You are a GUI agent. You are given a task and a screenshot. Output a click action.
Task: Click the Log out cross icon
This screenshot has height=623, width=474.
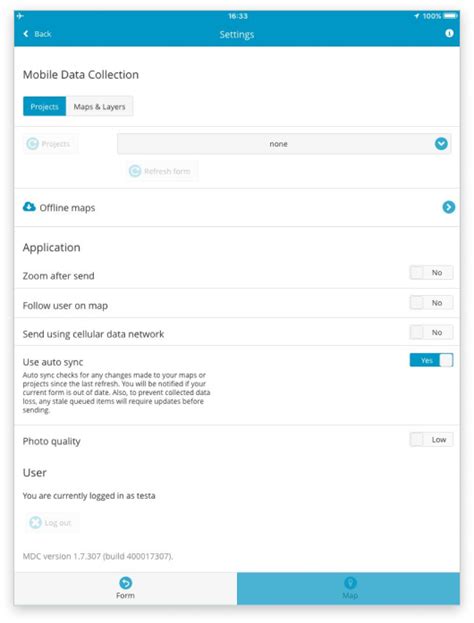[x=35, y=522]
